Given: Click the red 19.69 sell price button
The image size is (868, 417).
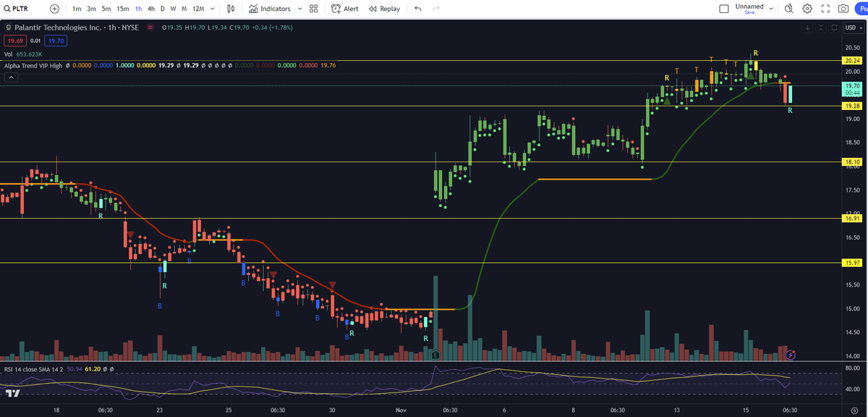Looking at the screenshot, I should (14, 41).
